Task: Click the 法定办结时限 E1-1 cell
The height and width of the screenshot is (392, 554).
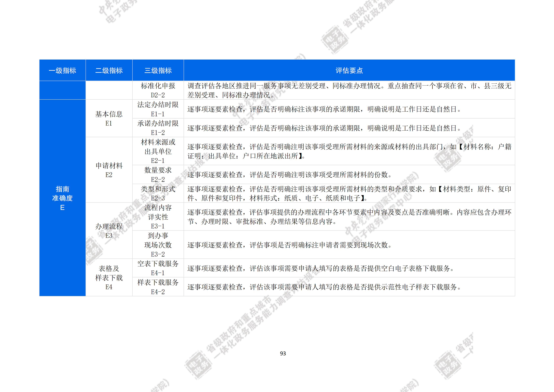Action: 158,109
